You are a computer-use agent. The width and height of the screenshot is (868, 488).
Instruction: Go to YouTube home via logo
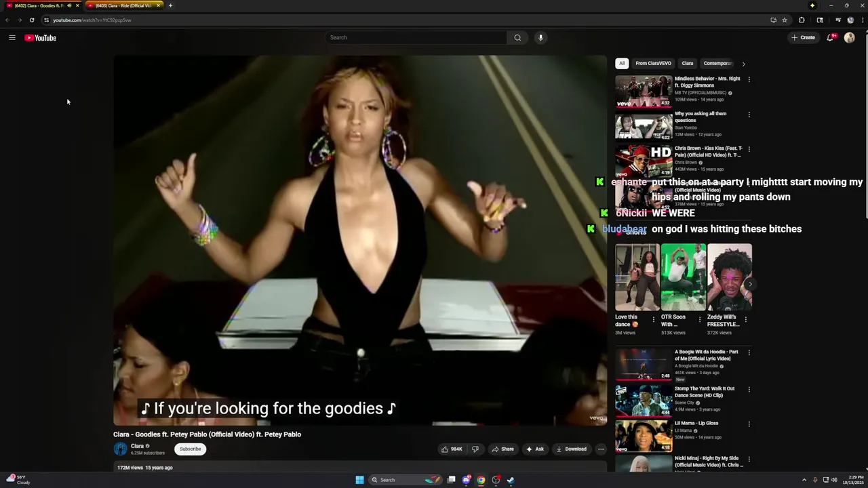click(41, 38)
